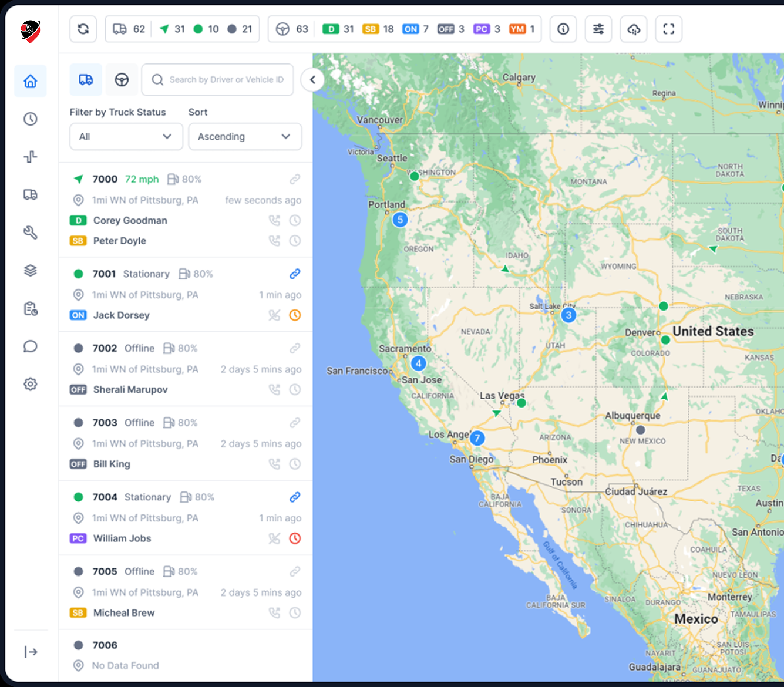Open the chat messages icon in sidebar
Screen dimensions: 784x687
click(31, 346)
